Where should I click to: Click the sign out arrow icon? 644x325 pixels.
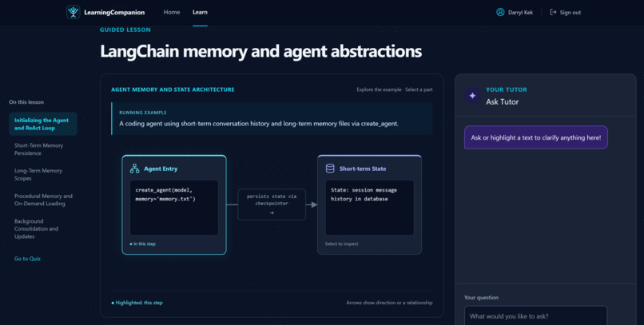pos(553,12)
